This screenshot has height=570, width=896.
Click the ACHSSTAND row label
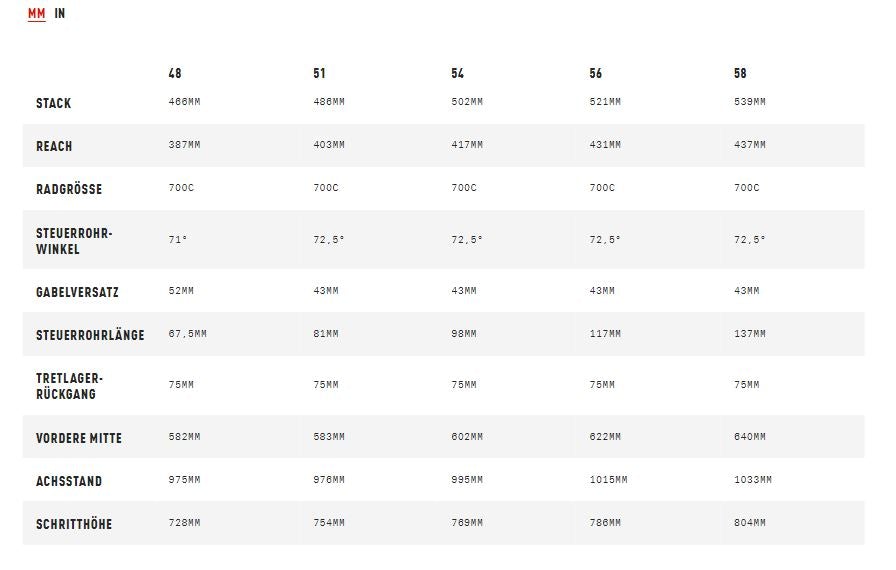pos(69,481)
